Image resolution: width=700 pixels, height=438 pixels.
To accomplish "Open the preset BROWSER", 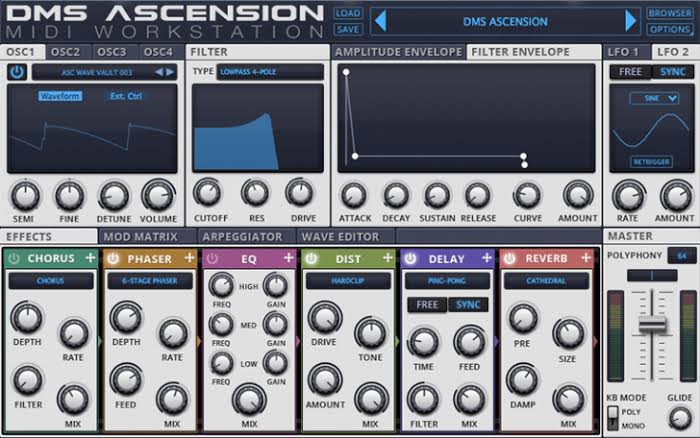I will [670, 13].
